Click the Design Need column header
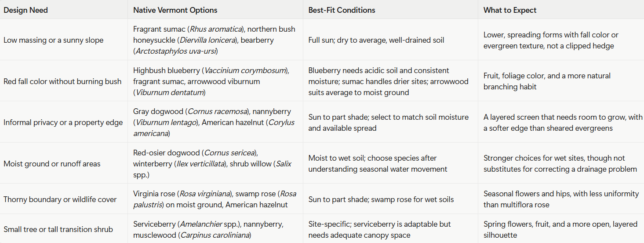This screenshot has width=644, height=243. [x=64, y=10]
